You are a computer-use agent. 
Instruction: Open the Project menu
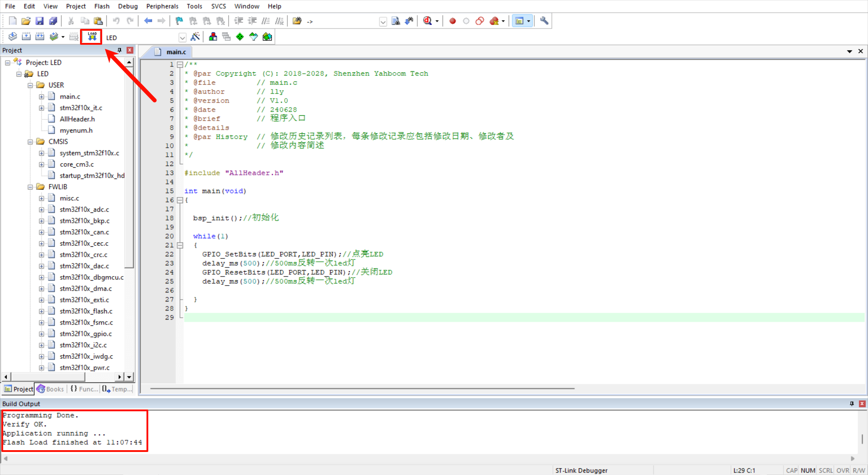[x=75, y=6]
